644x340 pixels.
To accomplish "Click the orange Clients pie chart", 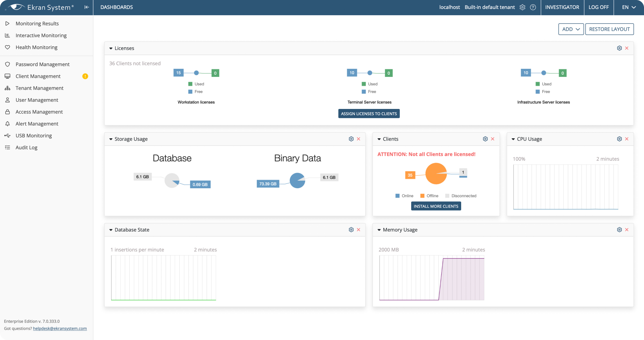I will click(x=436, y=174).
